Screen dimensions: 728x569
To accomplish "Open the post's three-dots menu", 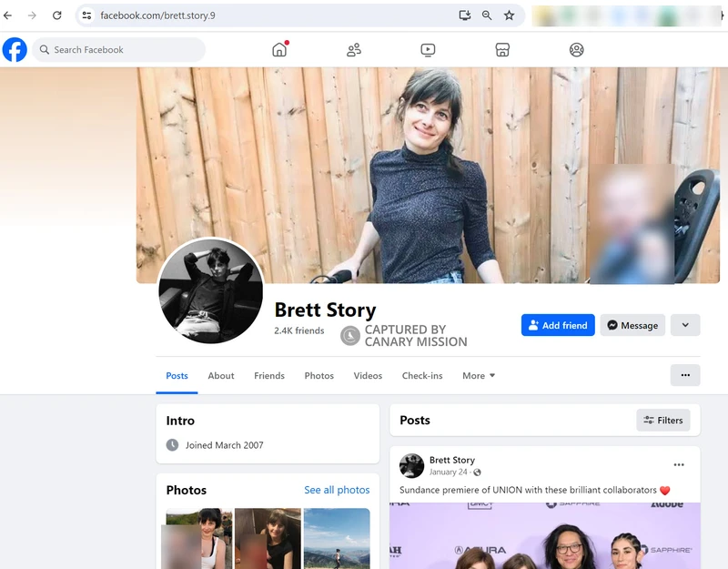I will 679,464.
